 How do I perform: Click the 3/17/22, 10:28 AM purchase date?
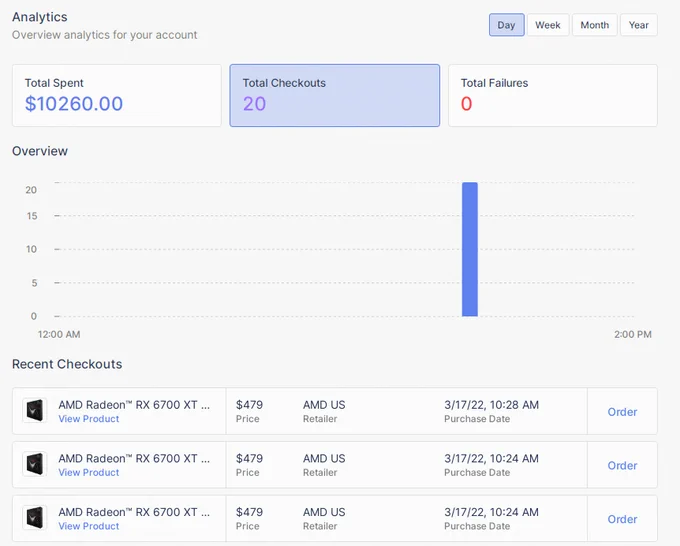(491, 405)
